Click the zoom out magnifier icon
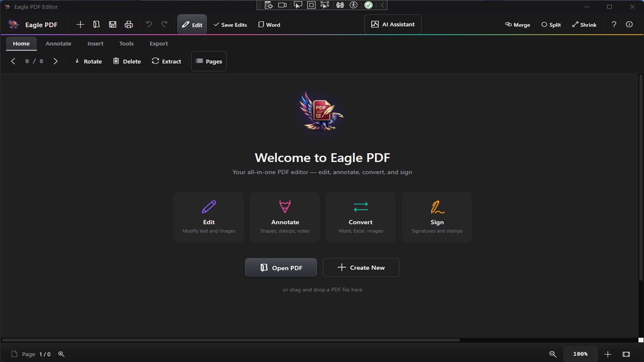The image size is (644, 362). [x=552, y=354]
